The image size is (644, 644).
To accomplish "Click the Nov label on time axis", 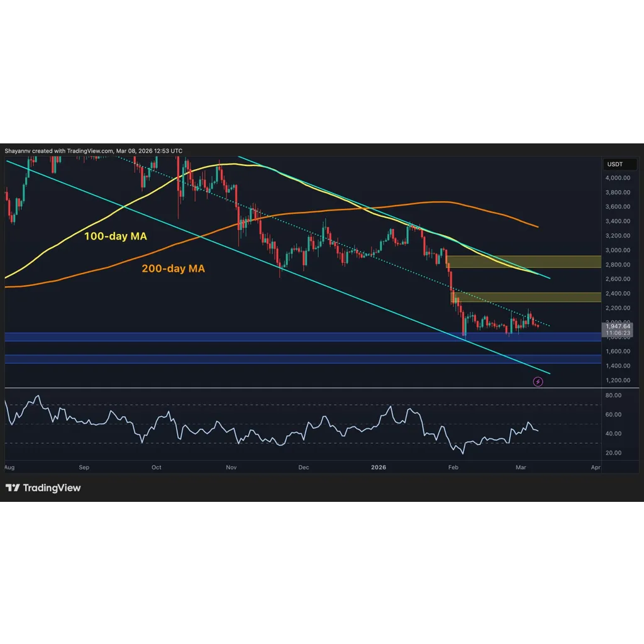I will [231, 467].
